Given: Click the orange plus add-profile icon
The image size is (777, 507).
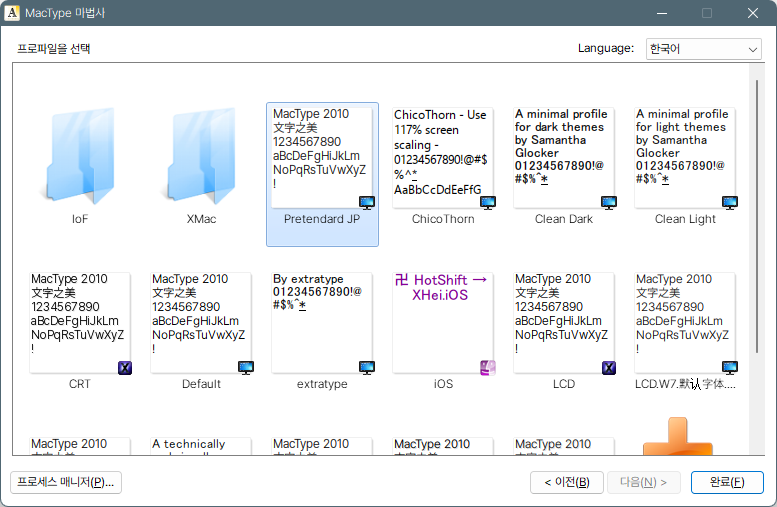Looking at the screenshot, I should click(x=678, y=436).
